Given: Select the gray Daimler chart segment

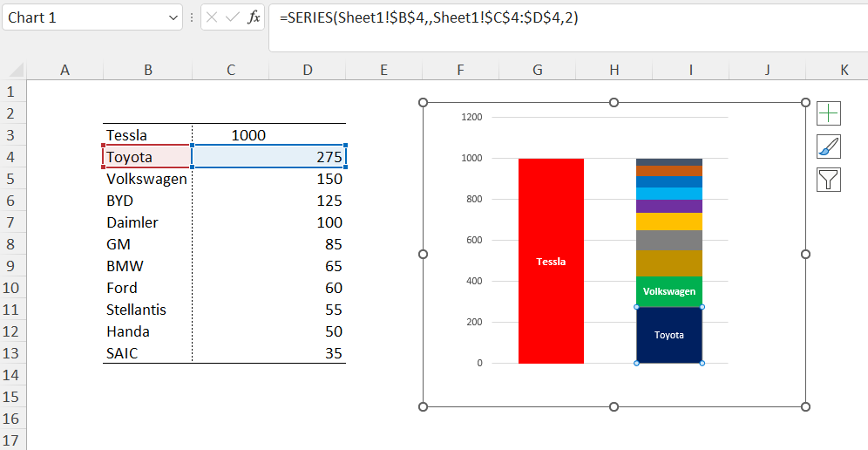Looking at the screenshot, I should pos(669,240).
